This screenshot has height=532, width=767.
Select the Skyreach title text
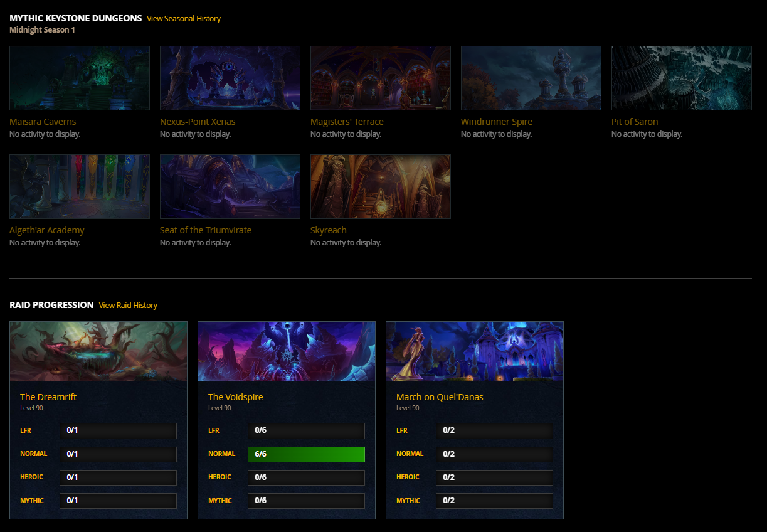coord(329,230)
